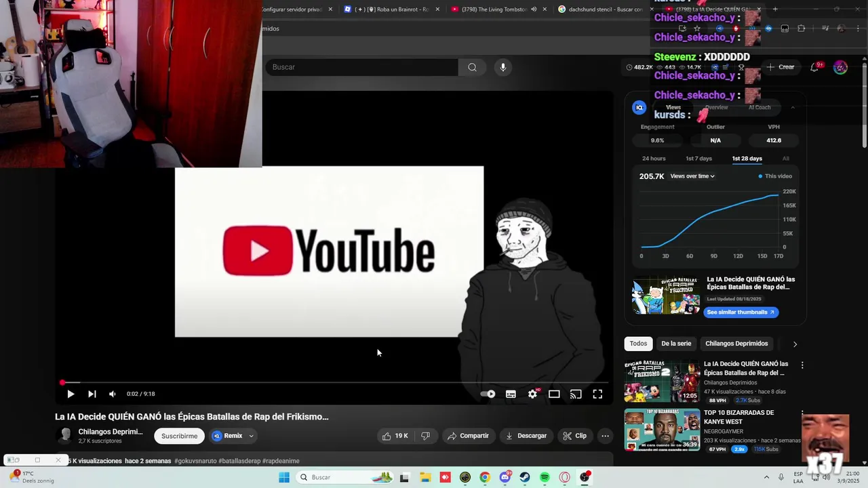Open the Crear create menu

(781, 67)
